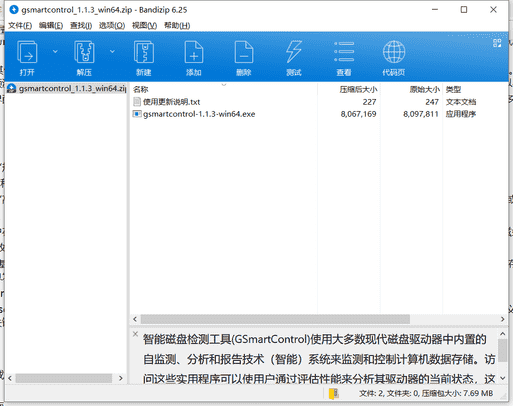Image resolution: width=513 pixels, height=406 pixels.
Task: Open the 编辑(E) menu
Action: (x=51, y=25)
